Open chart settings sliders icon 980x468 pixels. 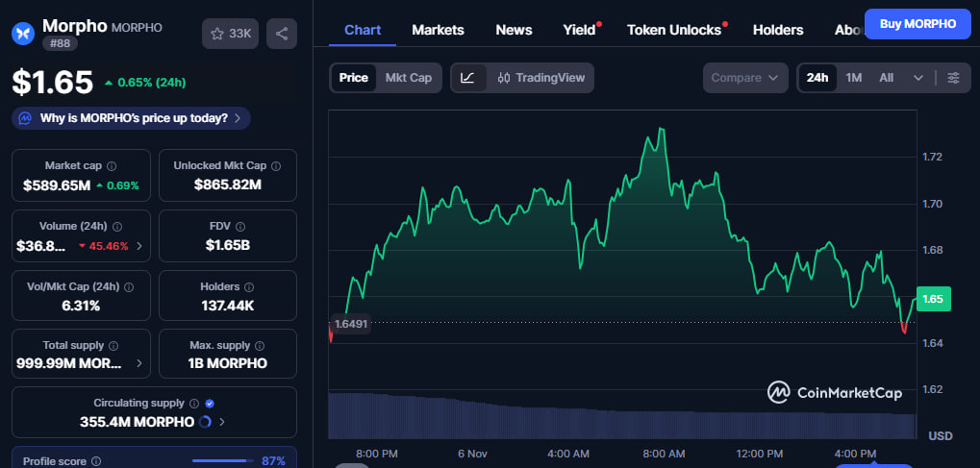click(953, 78)
